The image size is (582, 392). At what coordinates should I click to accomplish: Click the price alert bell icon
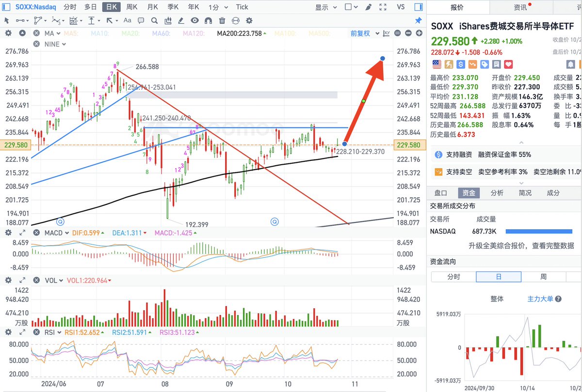click(570, 64)
